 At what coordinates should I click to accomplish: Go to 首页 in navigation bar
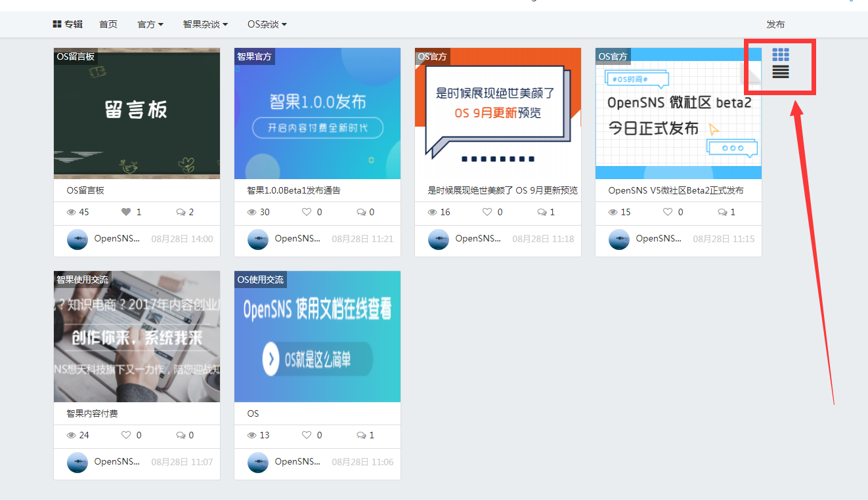pyautogui.click(x=108, y=24)
